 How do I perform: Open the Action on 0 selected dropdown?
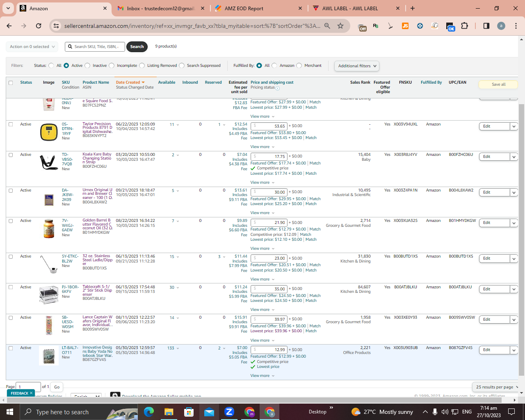coord(32,47)
